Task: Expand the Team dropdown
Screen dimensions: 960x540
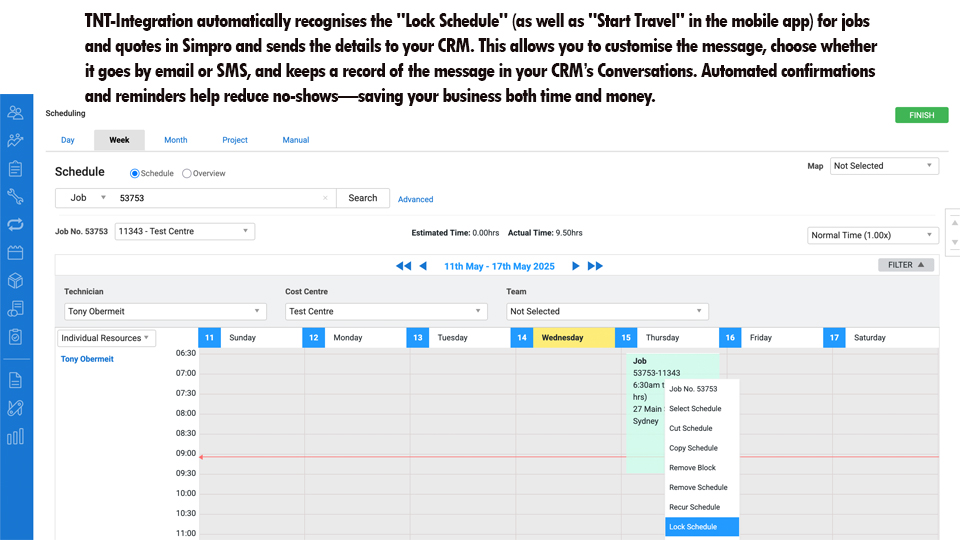Action: click(x=607, y=311)
